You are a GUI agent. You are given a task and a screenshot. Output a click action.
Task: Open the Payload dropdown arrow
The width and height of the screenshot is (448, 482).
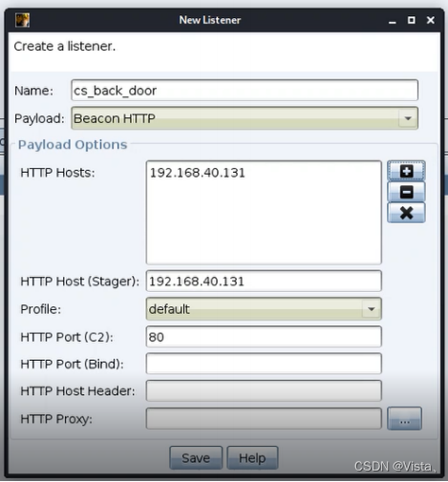pyautogui.click(x=408, y=118)
